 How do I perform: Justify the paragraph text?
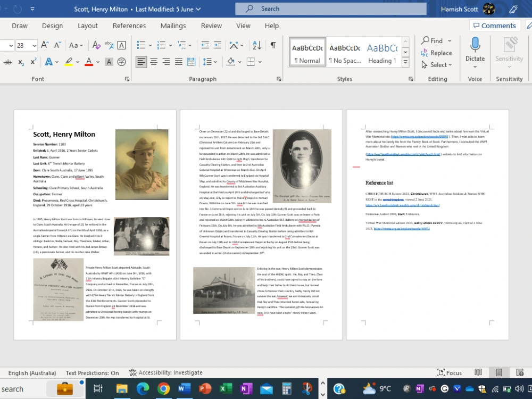click(179, 62)
